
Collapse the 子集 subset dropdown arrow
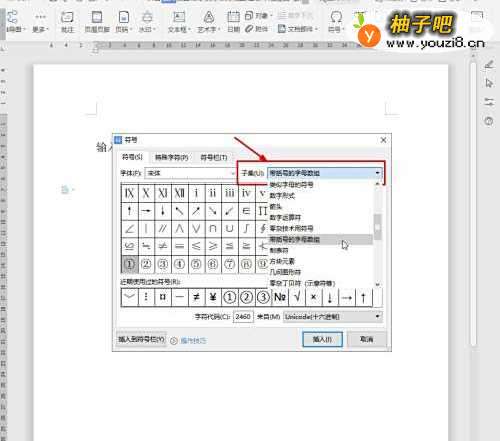(x=378, y=173)
